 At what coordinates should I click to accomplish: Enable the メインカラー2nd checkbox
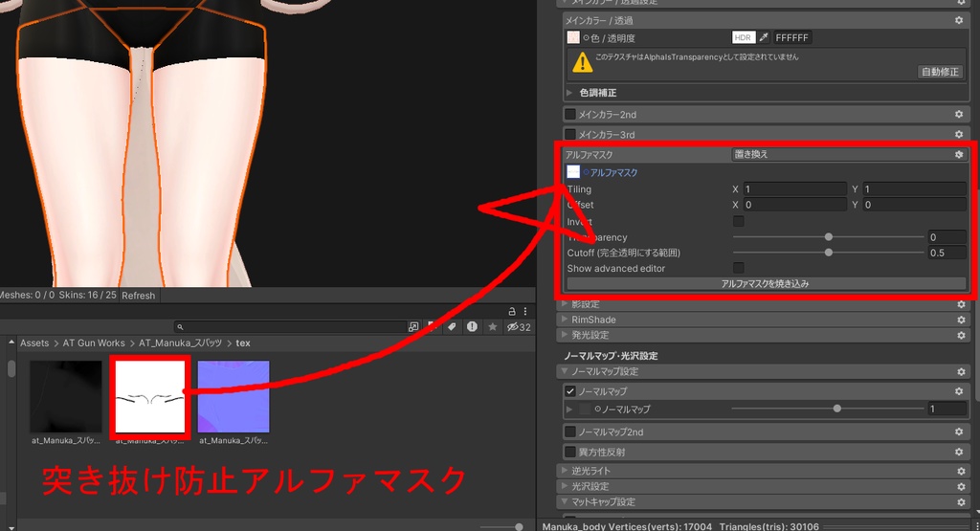[570, 114]
